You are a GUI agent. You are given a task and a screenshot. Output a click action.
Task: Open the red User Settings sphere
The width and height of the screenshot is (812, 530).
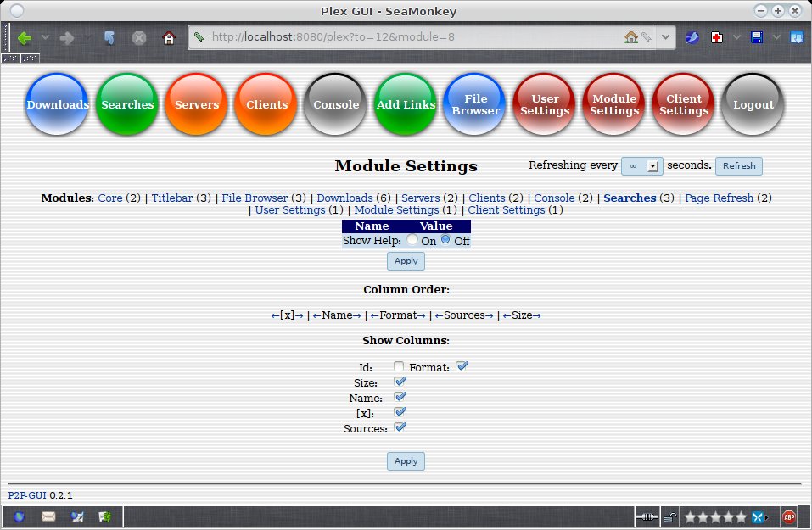click(544, 104)
